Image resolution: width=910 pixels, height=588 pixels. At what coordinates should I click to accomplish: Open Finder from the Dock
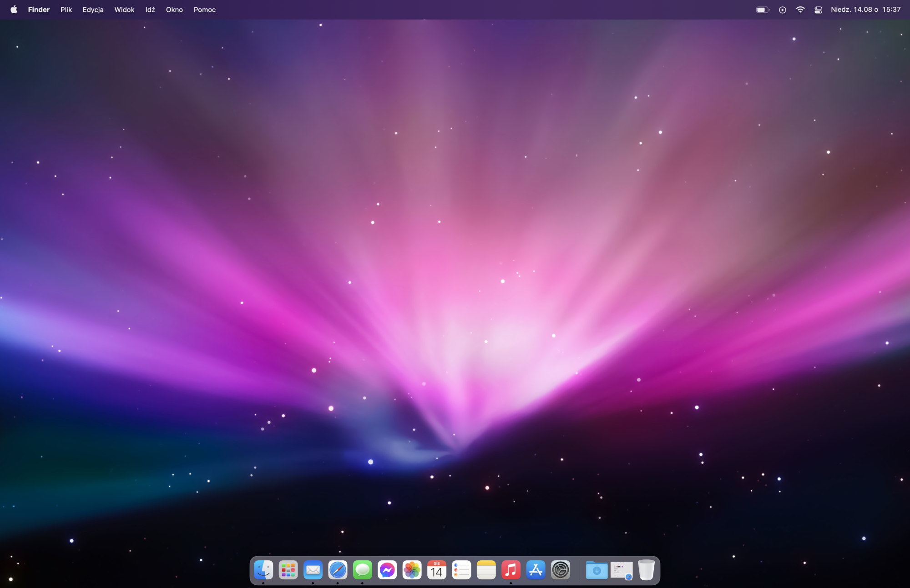click(263, 569)
